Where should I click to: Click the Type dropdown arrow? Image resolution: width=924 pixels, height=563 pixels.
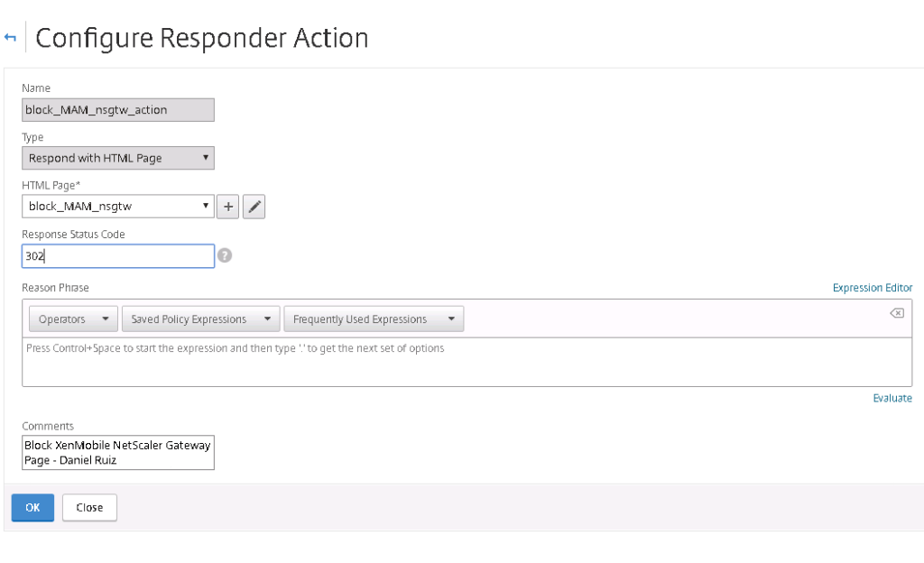208,157
